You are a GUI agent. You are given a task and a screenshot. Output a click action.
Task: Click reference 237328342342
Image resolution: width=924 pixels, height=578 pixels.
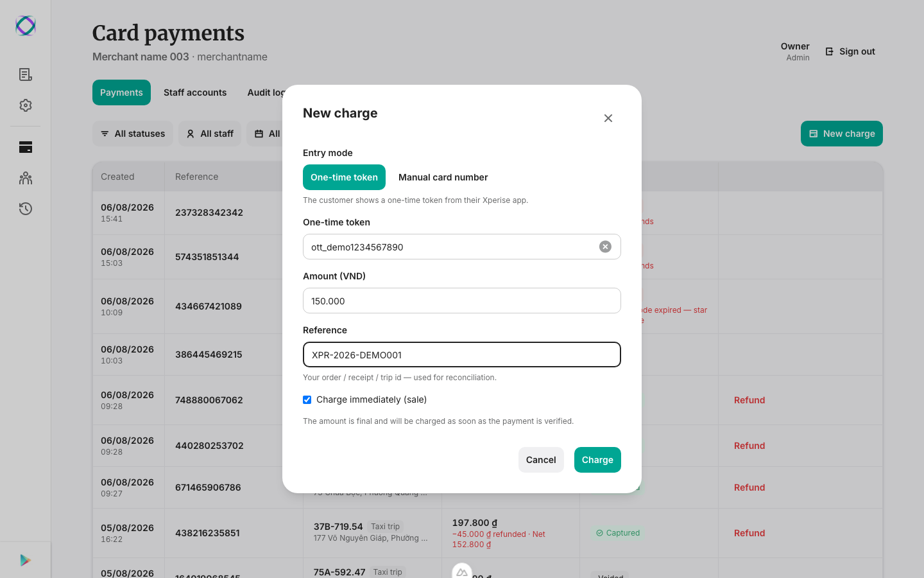click(209, 213)
